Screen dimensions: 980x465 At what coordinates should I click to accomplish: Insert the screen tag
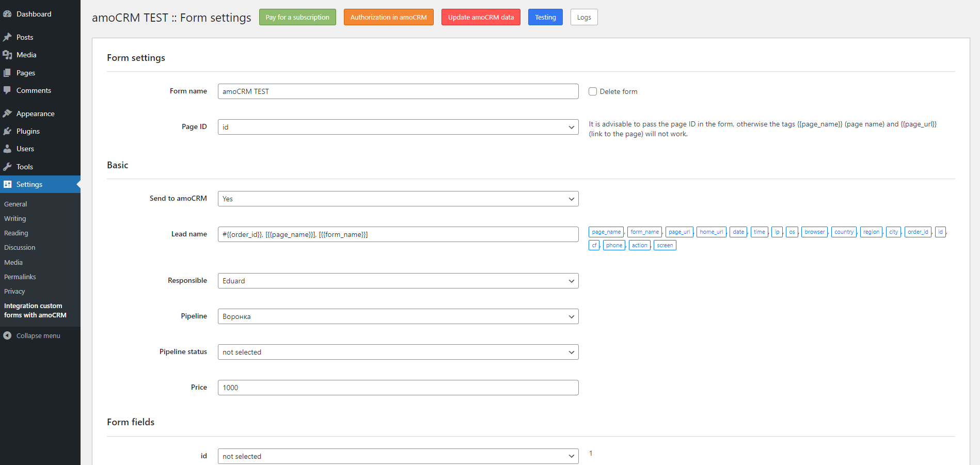(x=665, y=245)
